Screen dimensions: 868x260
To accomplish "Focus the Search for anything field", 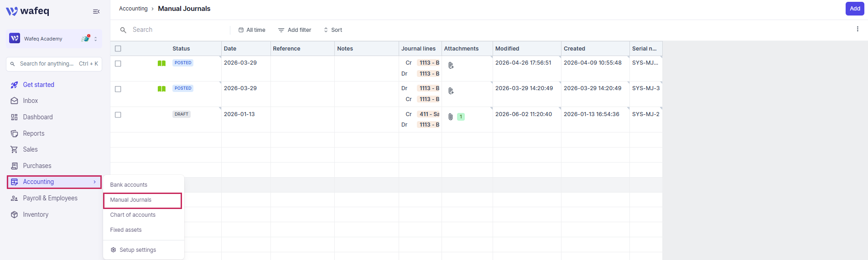I will click(x=54, y=64).
